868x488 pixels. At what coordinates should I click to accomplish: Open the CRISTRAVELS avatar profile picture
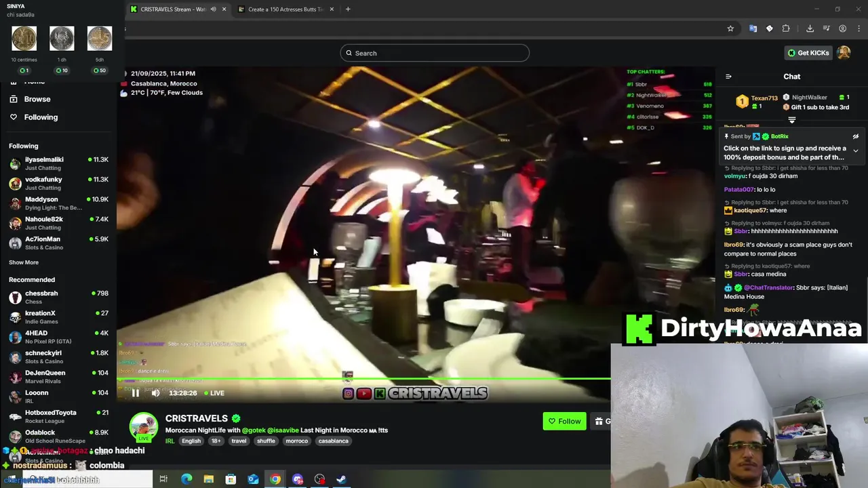(x=144, y=426)
